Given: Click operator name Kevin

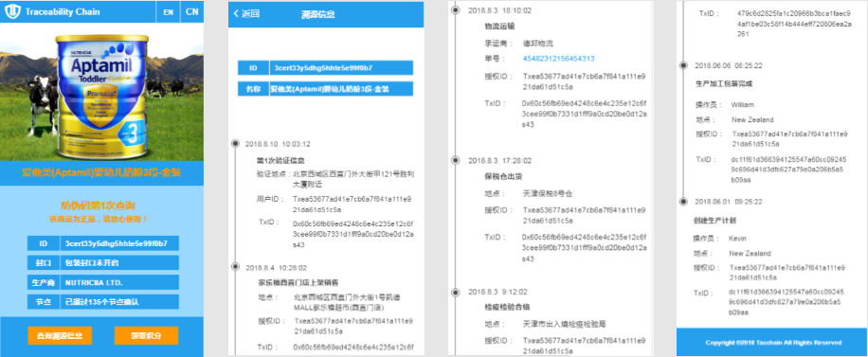Looking at the screenshot, I should point(737,239).
